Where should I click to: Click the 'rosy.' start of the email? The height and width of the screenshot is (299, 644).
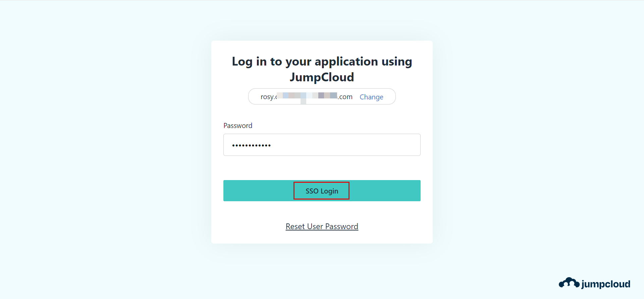(x=268, y=97)
